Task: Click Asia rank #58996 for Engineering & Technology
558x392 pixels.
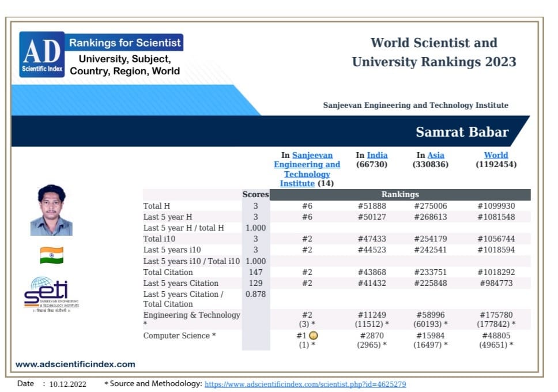Action: pyautogui.click(x=431, y=315)
